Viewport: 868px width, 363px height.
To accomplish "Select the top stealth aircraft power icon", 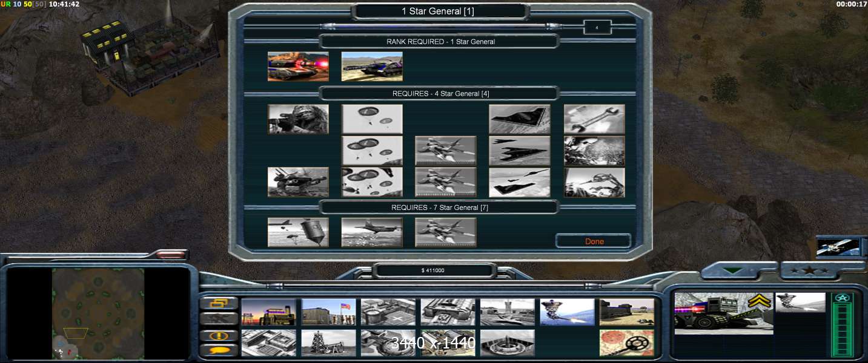I will (520, 119).
